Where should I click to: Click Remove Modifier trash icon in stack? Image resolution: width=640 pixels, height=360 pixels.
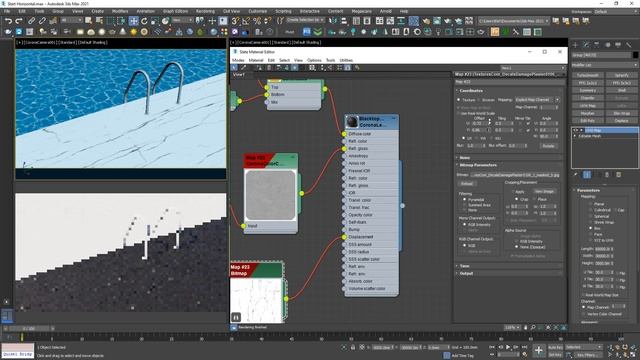point(607,175)
